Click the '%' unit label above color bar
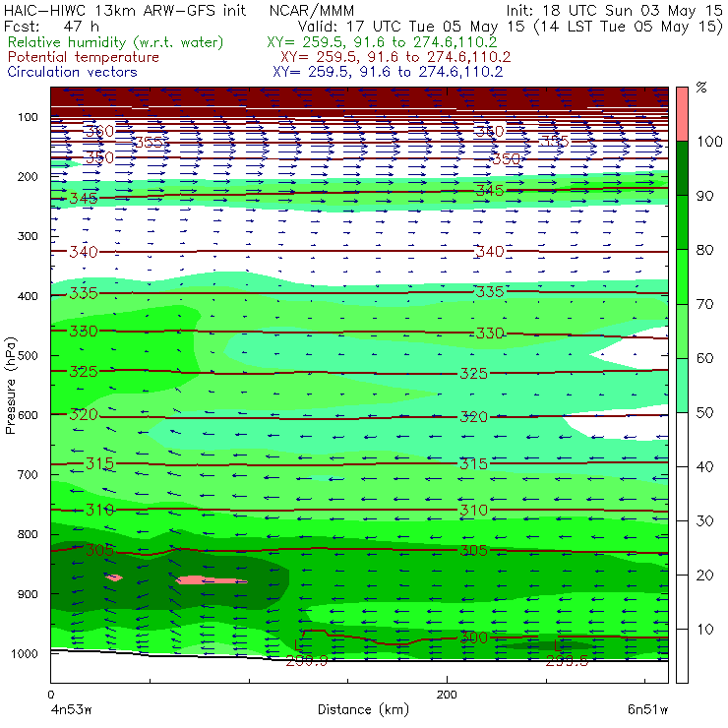Viewport: 728px width, 728px height. [701, 88]
